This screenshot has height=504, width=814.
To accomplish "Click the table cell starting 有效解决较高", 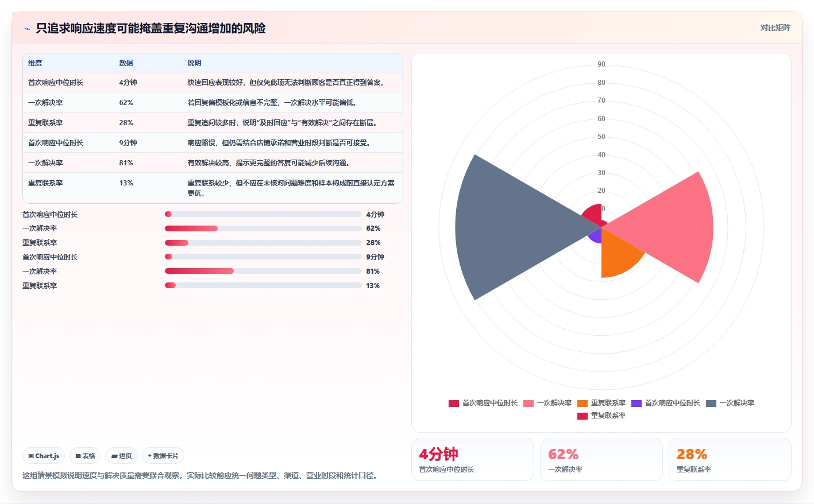I will pos(293,163).
